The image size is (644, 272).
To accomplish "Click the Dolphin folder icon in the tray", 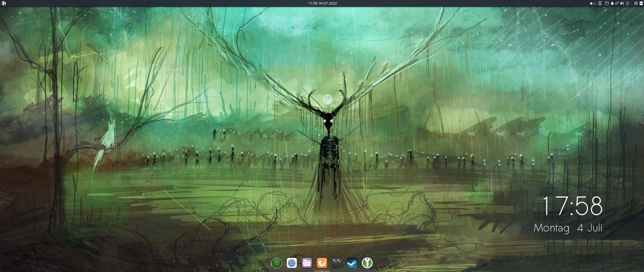I will pos(607,3).
